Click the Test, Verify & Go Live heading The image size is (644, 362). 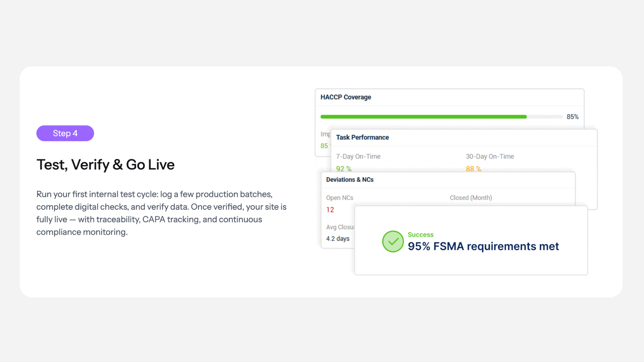[105, 165]
